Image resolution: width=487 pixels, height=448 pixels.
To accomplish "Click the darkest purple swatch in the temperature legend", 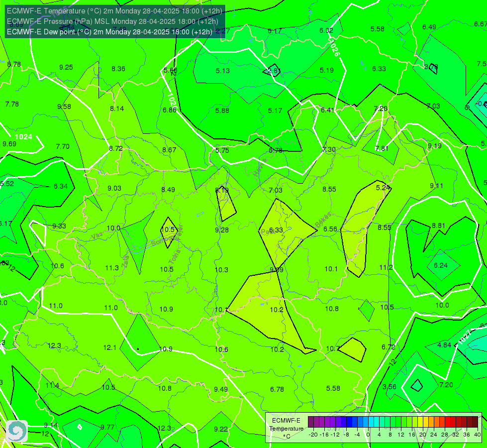I will (x=311, y=422).
